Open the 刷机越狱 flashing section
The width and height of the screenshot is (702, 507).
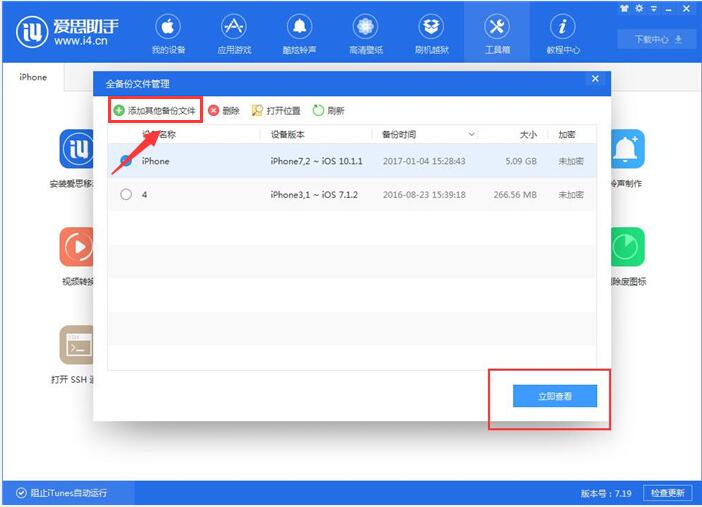coord(432,34)
